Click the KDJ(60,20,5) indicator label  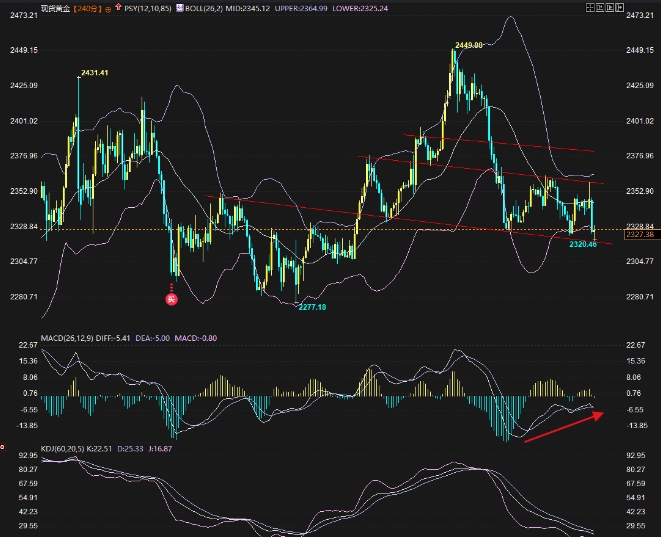tap(62, 449)
